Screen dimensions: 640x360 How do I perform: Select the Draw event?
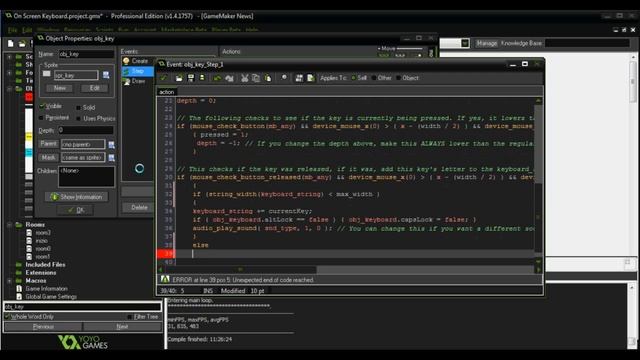(138, 81)
